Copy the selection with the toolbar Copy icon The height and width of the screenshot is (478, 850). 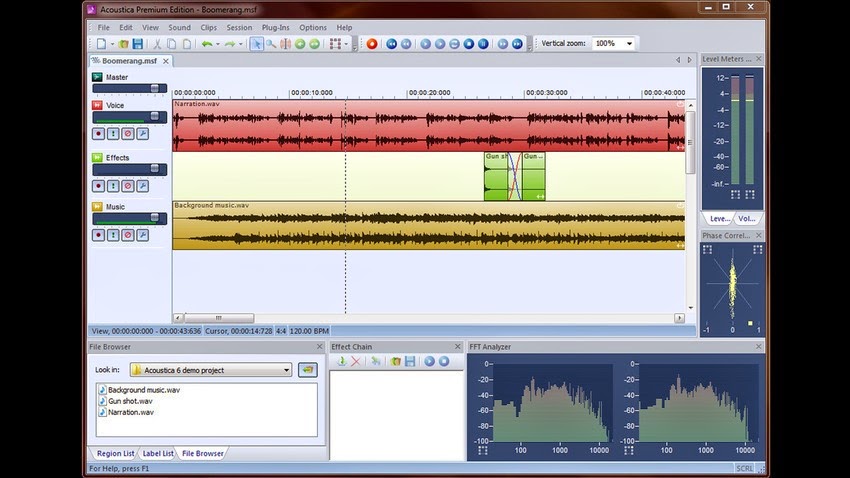click(171, 44)
